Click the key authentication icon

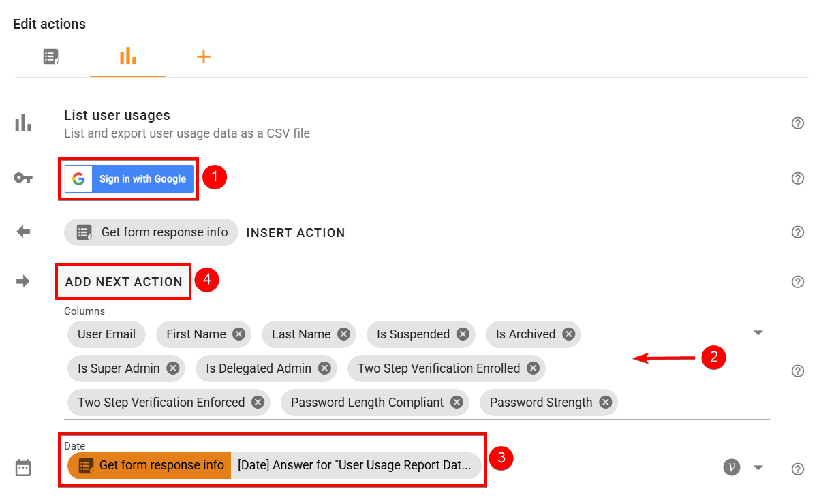[22, 178]
